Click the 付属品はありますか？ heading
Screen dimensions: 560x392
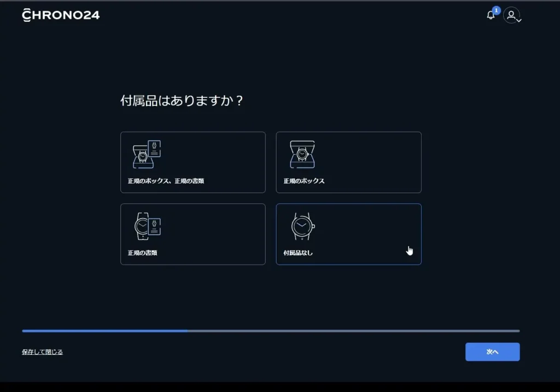point(182,101)
